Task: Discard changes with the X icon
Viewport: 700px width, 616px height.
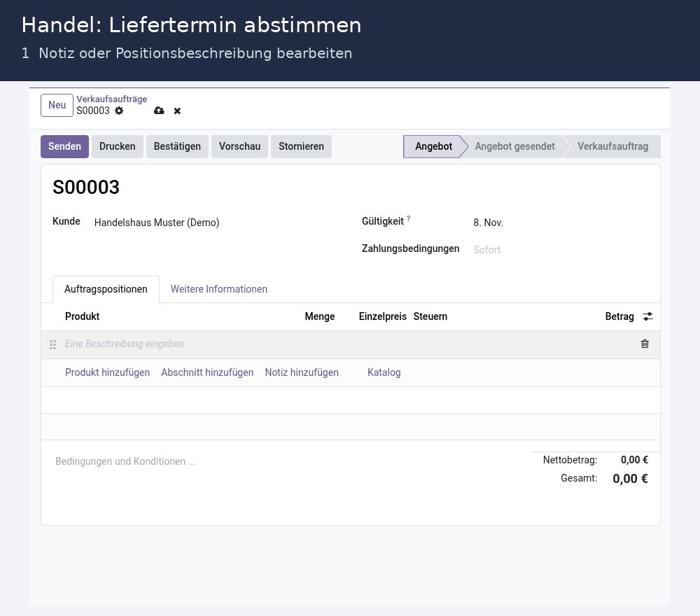Action: click(x=177, y=111)
